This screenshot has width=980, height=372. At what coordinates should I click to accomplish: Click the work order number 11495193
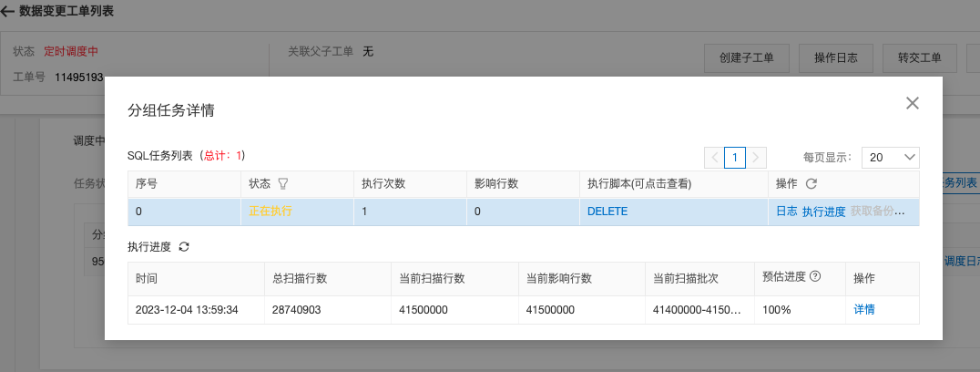pyautogui.click(x=78, y=77)
